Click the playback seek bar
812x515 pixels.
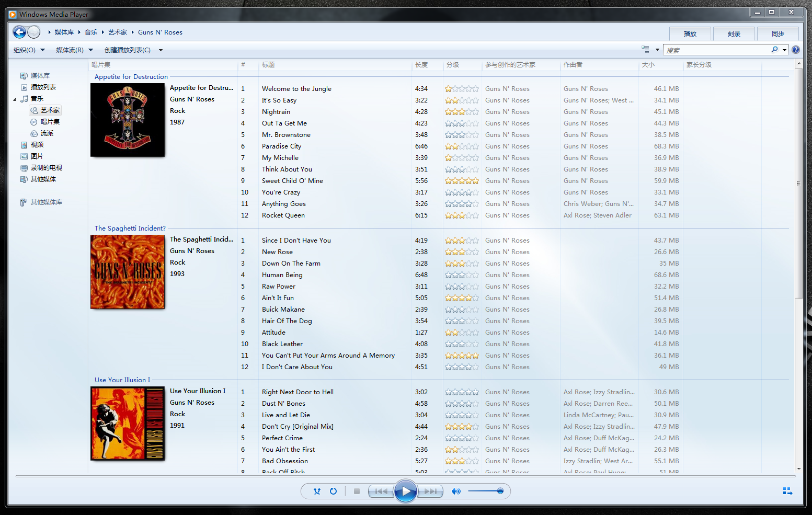tap(406, 476)
